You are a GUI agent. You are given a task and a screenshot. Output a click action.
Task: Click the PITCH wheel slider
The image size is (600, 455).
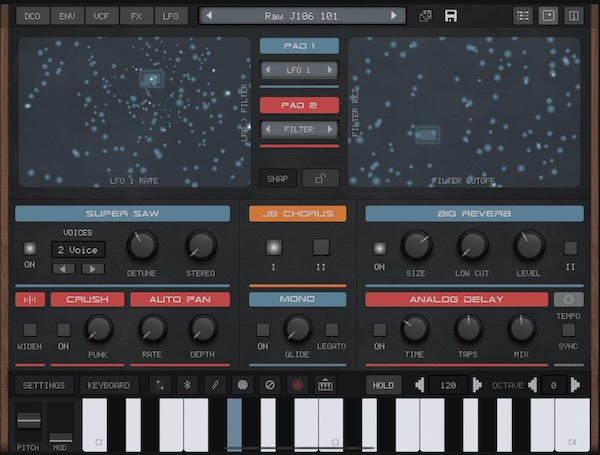pos(29,421)
